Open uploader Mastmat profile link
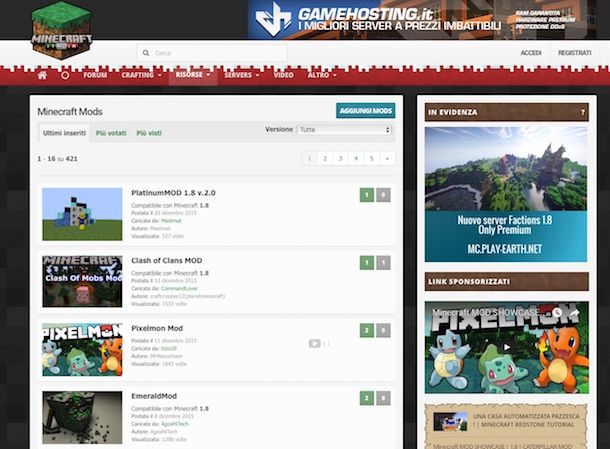This screenshot has width=610, height=449. coord(171,221)
